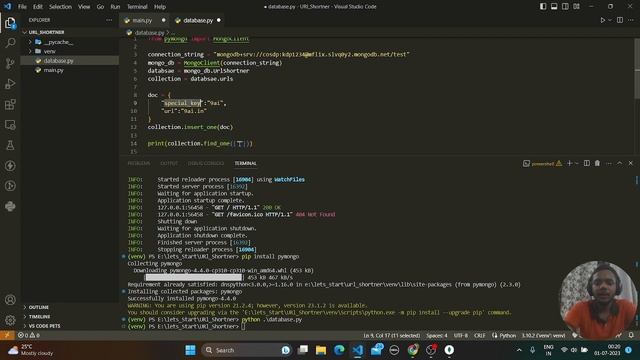
Task: Open Remote Explorer view
Action: point(10,125)
